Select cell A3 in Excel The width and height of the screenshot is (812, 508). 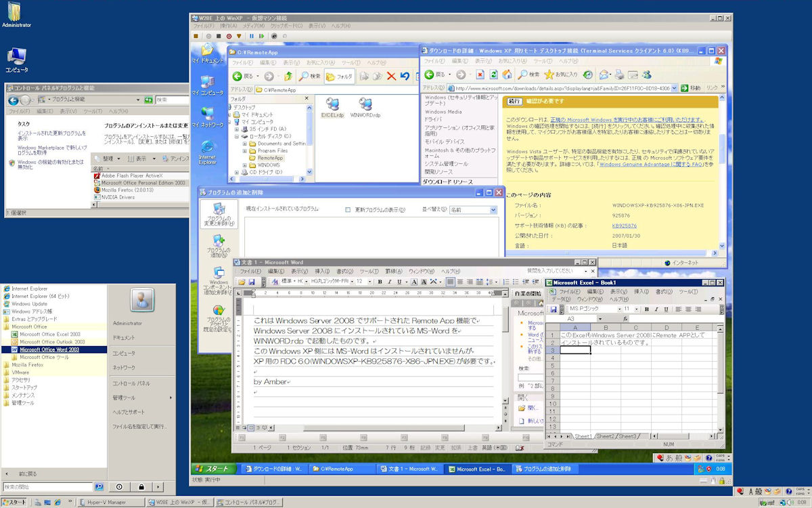click(574, 350)
